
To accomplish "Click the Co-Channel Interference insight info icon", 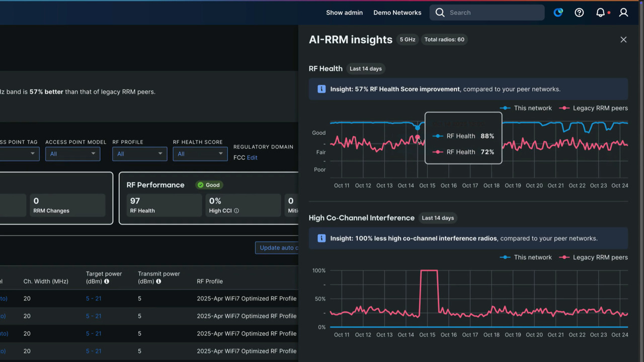I will point(321,238).
